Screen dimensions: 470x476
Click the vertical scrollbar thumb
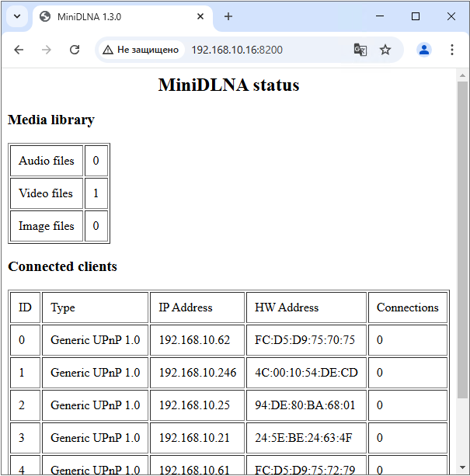462,240
